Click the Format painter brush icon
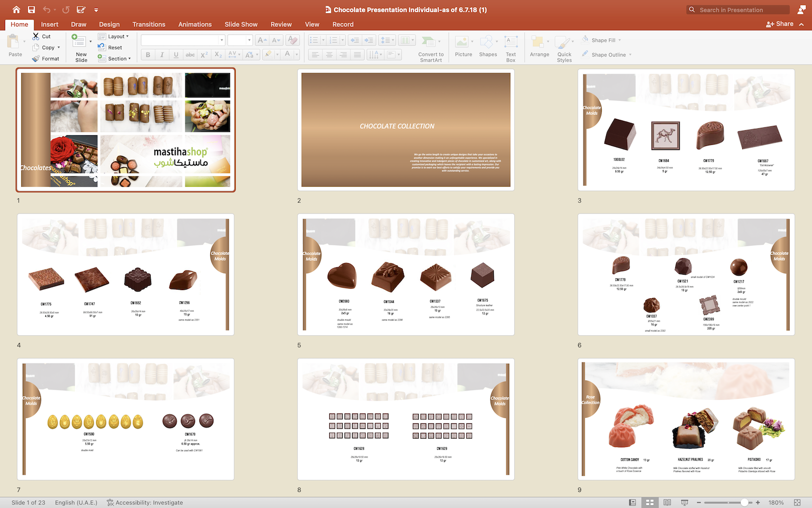Image resolution: width=812 pixels, height=508 pixels. click(x=36, y=59)
